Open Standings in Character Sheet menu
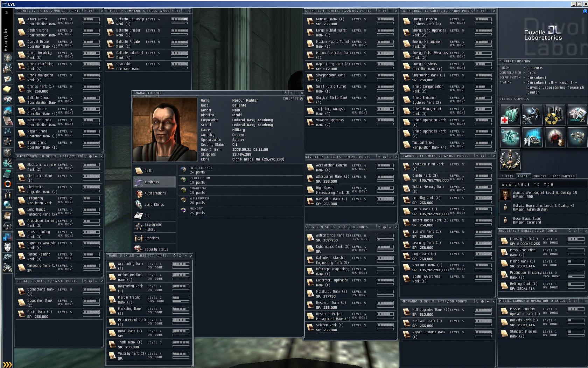588x368 pixels. [154, 238]
